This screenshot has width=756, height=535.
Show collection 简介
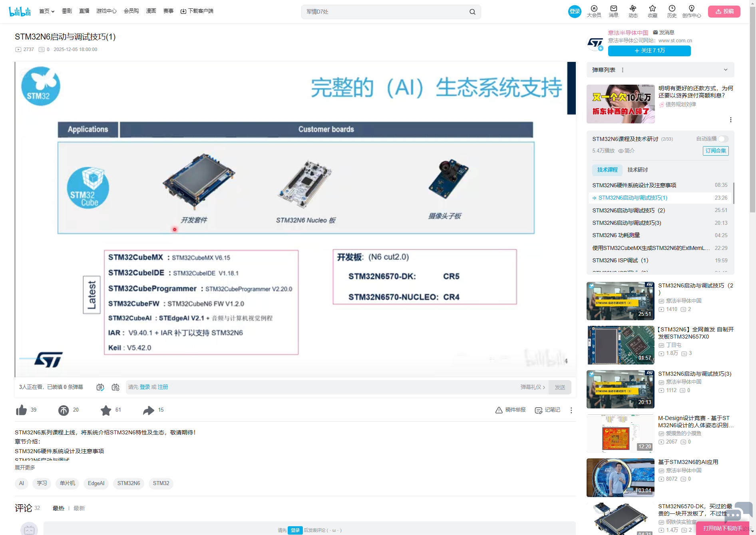[x=627, y=151]
